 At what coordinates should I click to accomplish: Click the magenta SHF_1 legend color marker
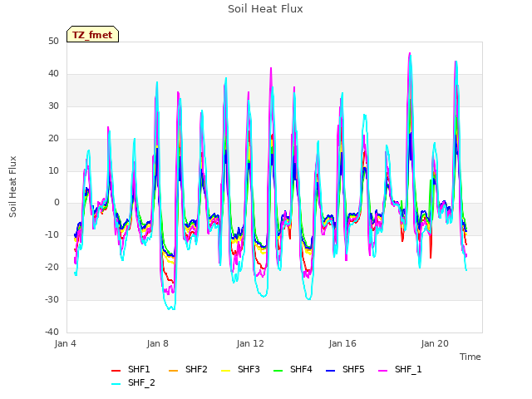coord(382,371)
